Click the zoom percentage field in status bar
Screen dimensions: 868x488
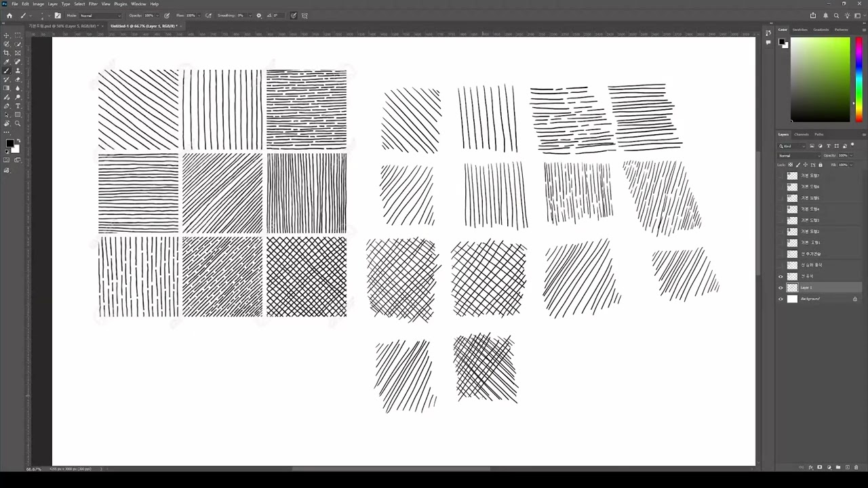coord(34,469)
